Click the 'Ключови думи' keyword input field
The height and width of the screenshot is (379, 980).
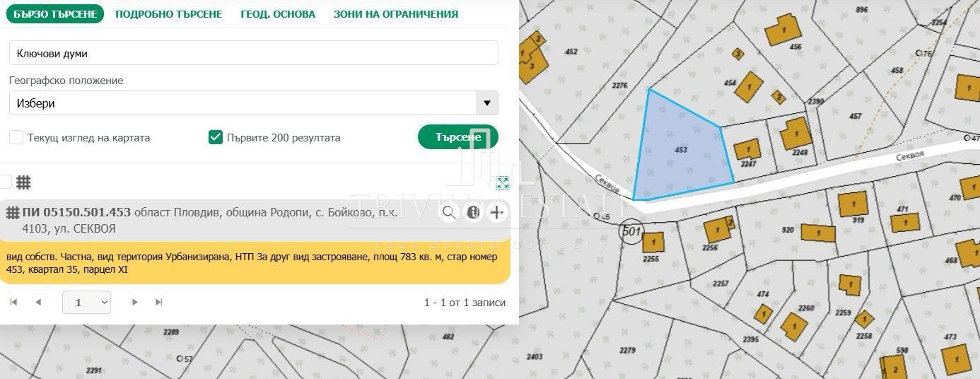tap(253, 53)
